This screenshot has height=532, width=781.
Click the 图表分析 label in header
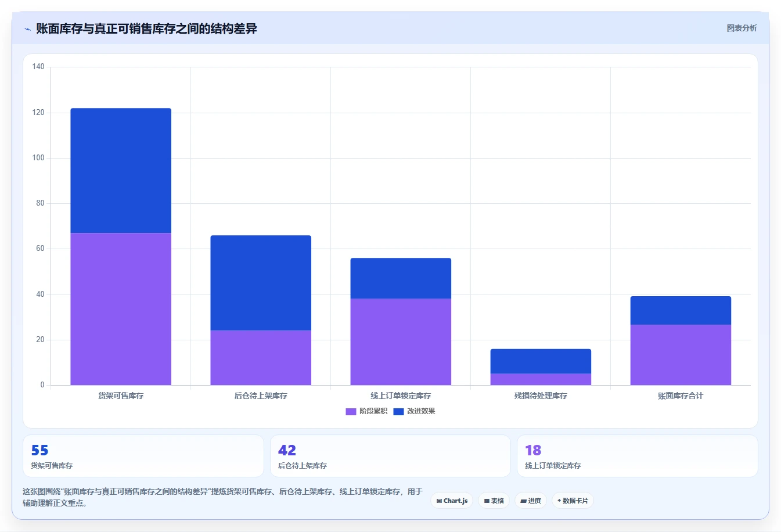742,28
